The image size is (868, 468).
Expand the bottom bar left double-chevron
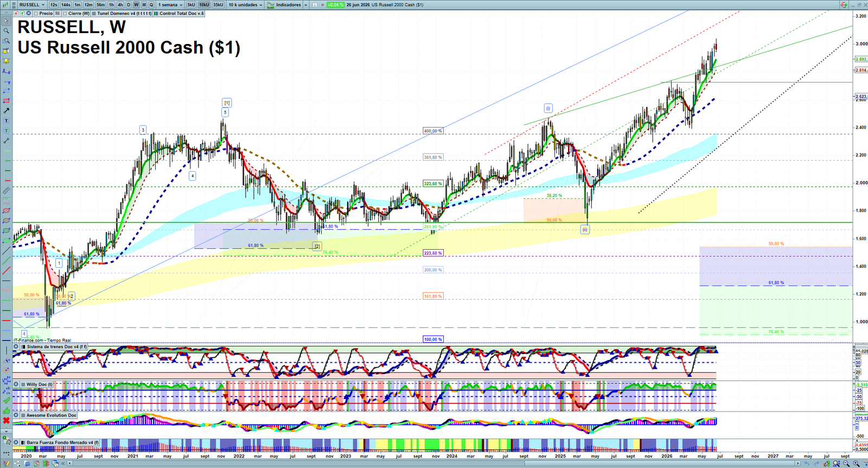pyautogui.click(x=63, y=463)
